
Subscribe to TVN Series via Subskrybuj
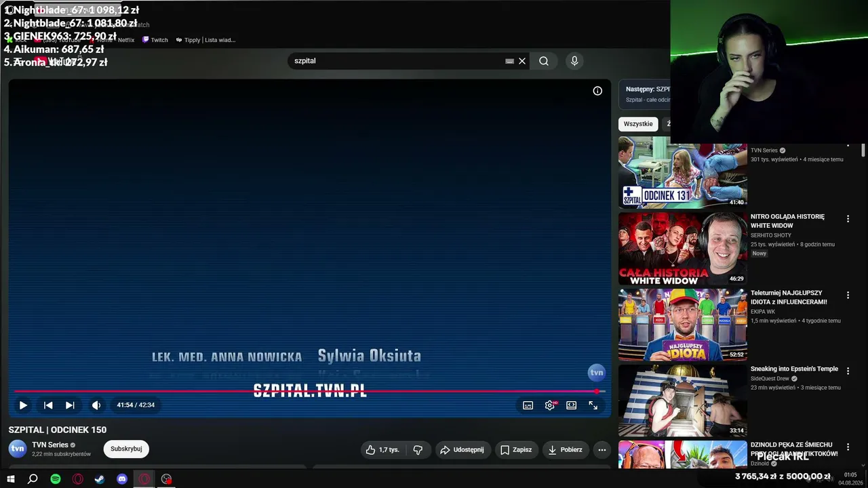tap(126, 449)
